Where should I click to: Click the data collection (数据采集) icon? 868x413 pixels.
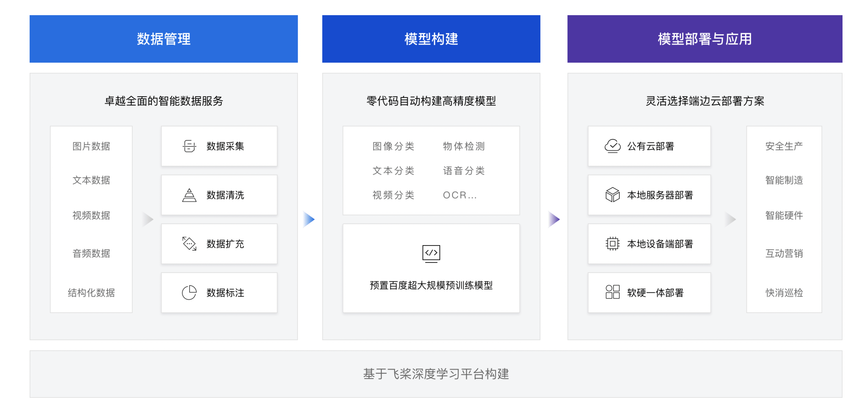[x=189, y=146]
